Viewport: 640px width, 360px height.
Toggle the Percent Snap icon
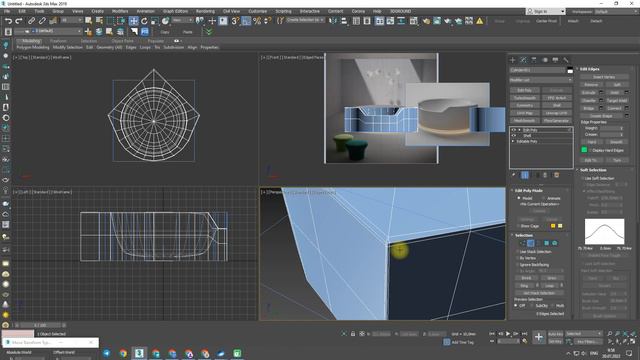click(x=257, y=21)
